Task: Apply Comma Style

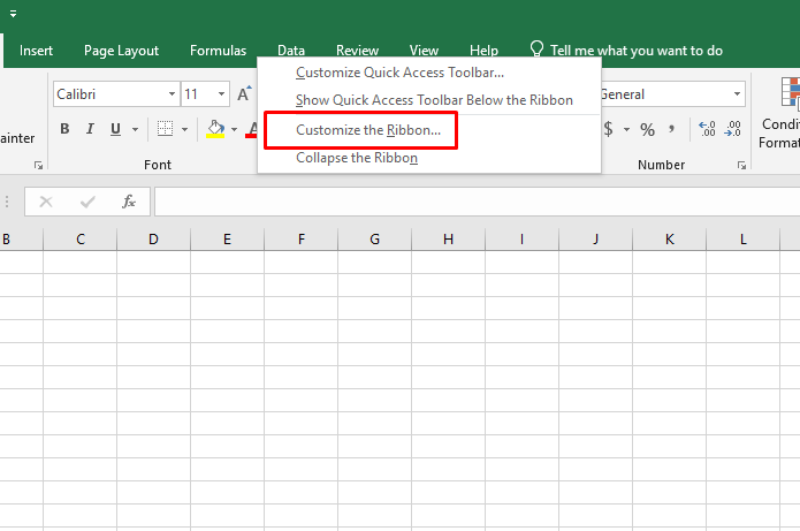Action: coord(672,129)
